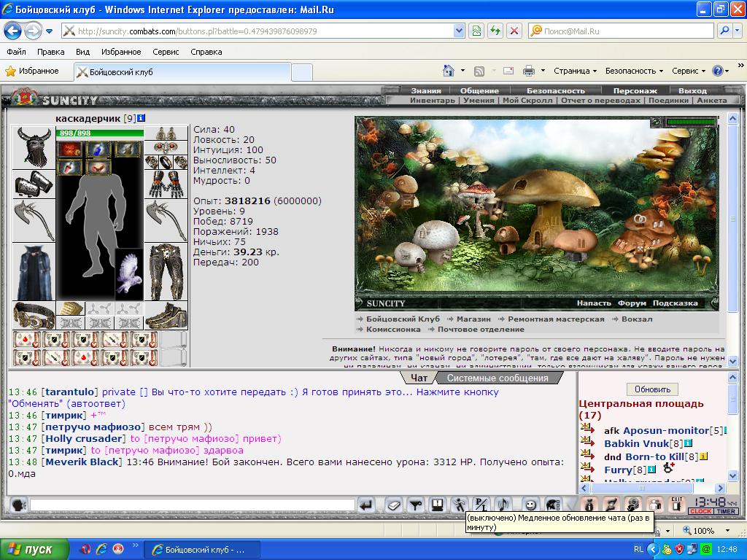Open the gauntlets gloves slot

(166, 184)
